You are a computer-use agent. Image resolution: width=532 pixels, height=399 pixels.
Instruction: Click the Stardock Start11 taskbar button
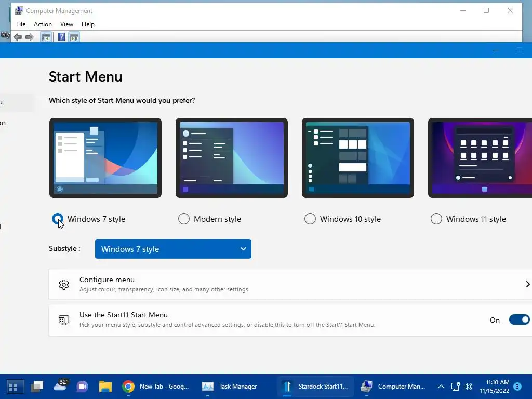[315, 387]
